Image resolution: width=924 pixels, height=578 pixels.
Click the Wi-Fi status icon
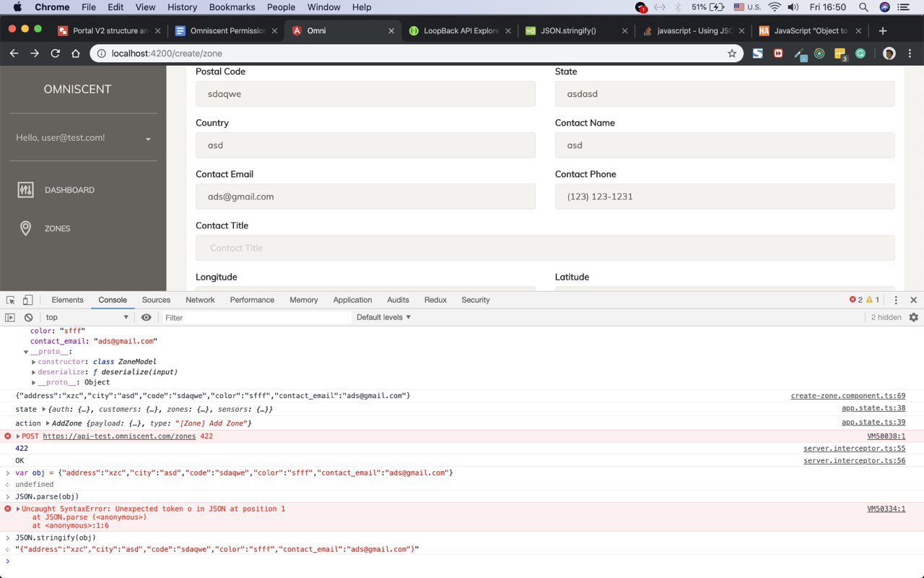coord(775,7)
